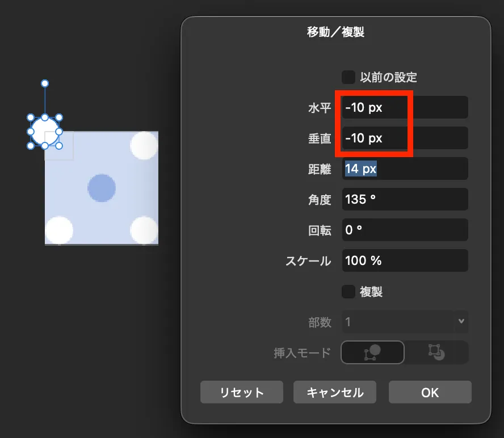This screenshot has height=438, width=504.
Task: Click the top-right white dot of the square
Action: [144, 145]
